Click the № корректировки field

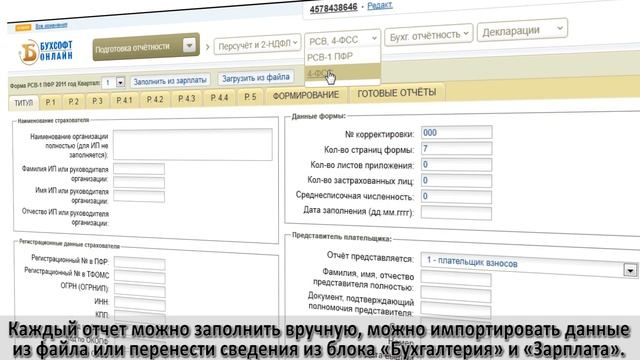(456, 132)
